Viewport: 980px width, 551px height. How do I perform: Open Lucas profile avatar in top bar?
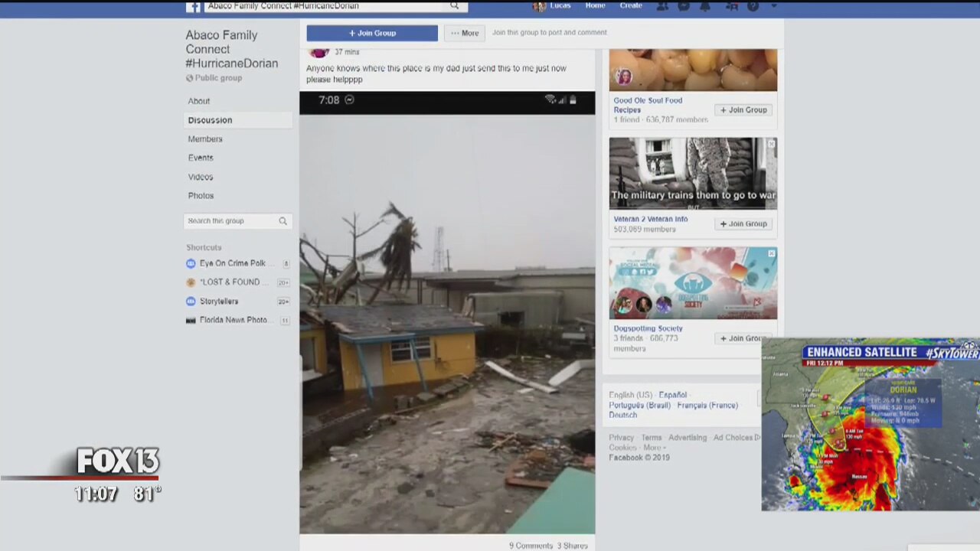click(539, 6)
